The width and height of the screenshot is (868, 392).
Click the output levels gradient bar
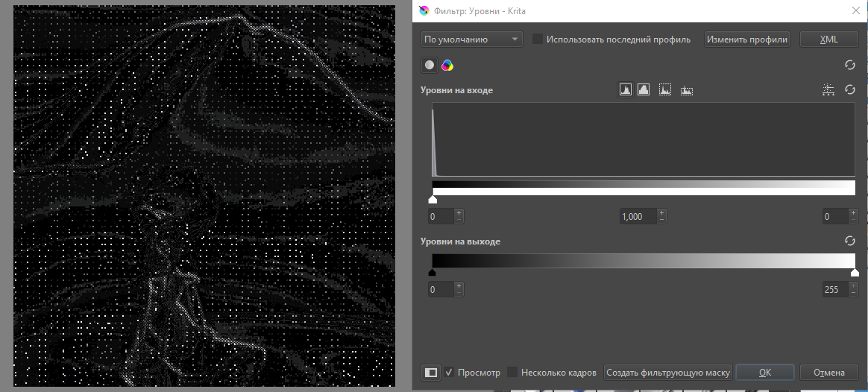(644, 261)
